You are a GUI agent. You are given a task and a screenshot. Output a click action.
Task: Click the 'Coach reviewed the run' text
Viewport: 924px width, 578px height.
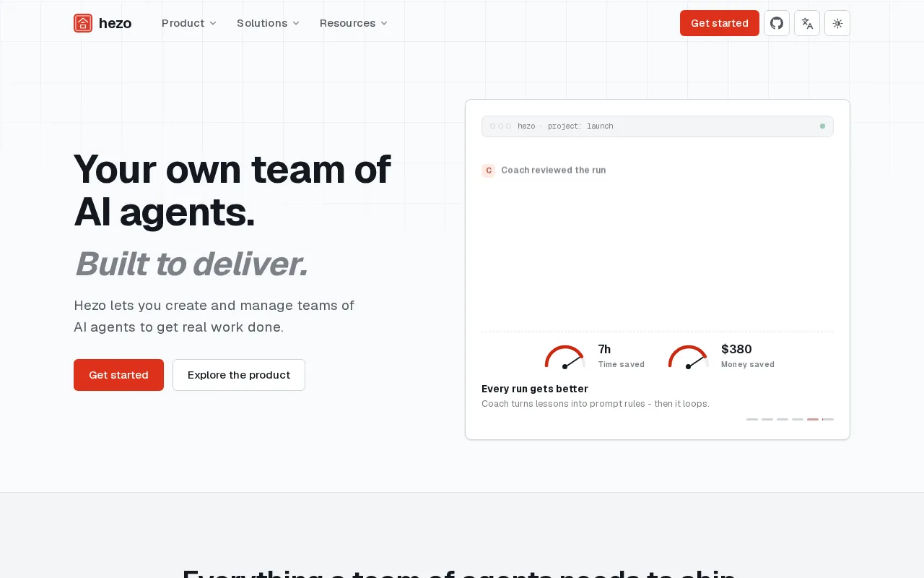click(554, 171)
